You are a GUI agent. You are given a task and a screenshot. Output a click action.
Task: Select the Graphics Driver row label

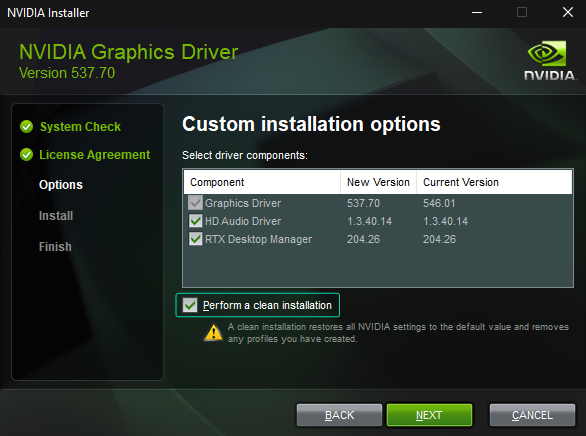(x=243, y=203)
